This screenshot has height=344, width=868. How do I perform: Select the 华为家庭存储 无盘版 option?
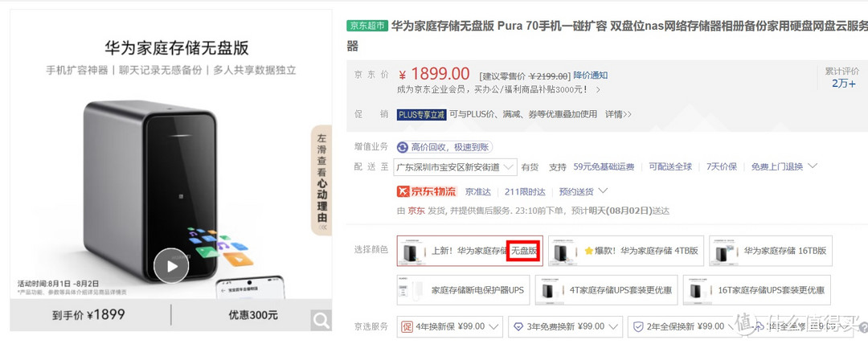point(470,251)
